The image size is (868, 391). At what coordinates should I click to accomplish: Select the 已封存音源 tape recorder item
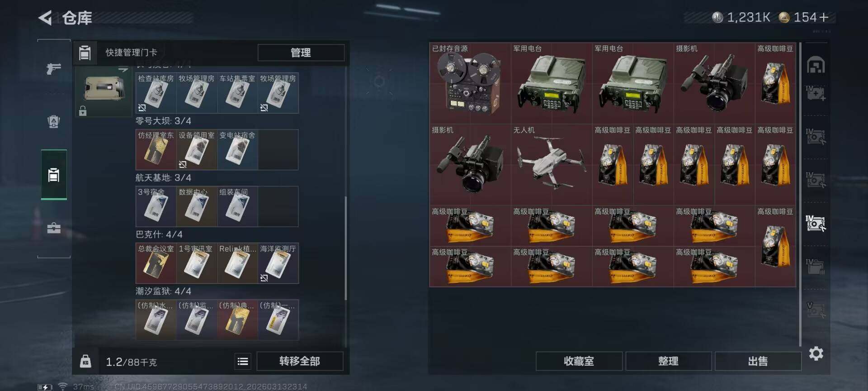coord(470,83)
